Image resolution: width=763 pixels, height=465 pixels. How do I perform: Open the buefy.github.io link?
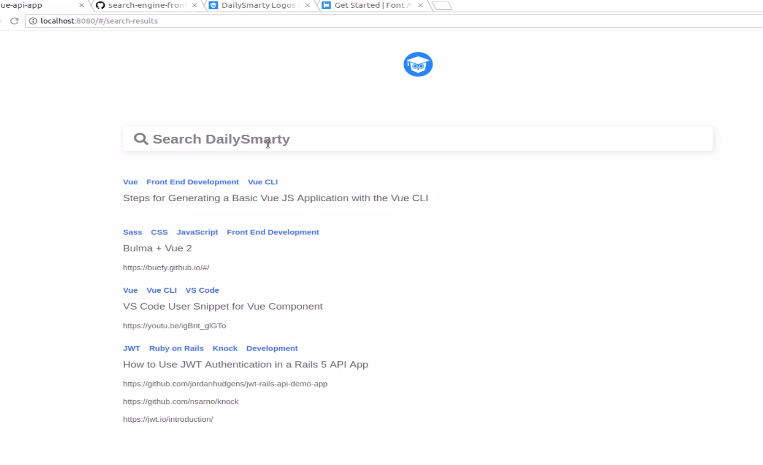point(166,268)
